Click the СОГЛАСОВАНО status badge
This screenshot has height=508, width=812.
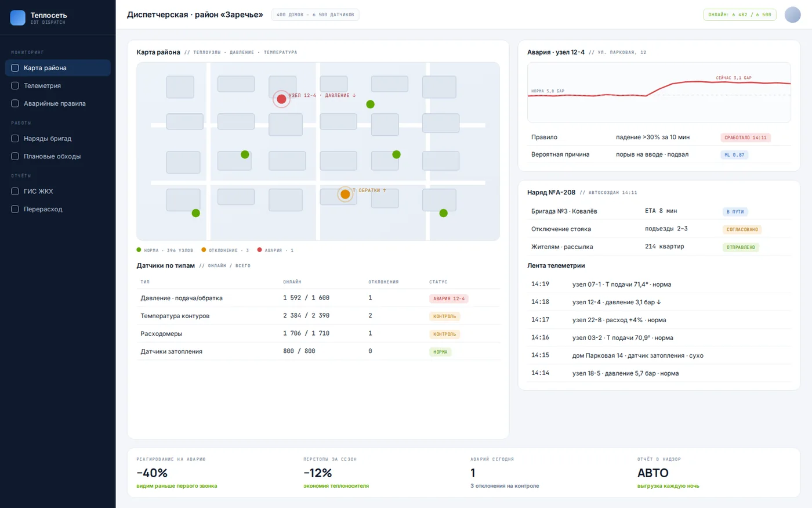[x=742, y=229]
